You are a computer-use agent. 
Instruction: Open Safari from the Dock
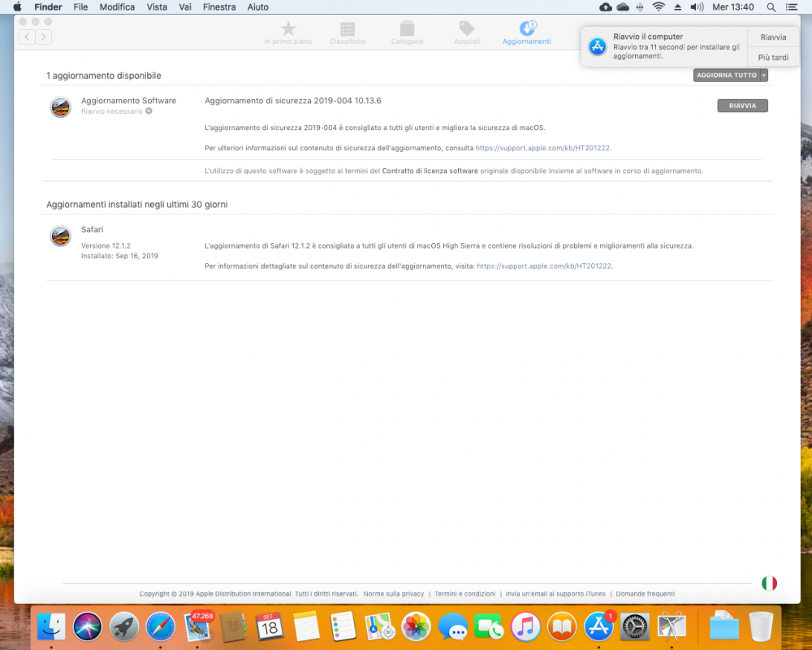pos(160,626)
